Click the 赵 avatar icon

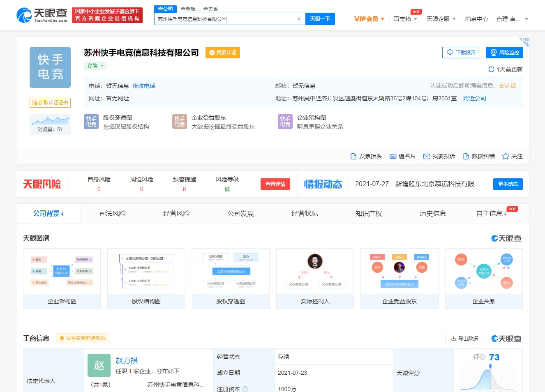[99, 365]
